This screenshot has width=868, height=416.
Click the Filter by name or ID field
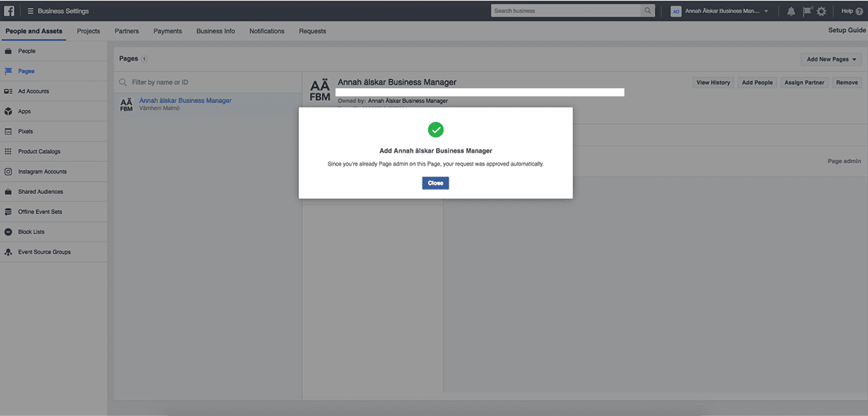212,82
